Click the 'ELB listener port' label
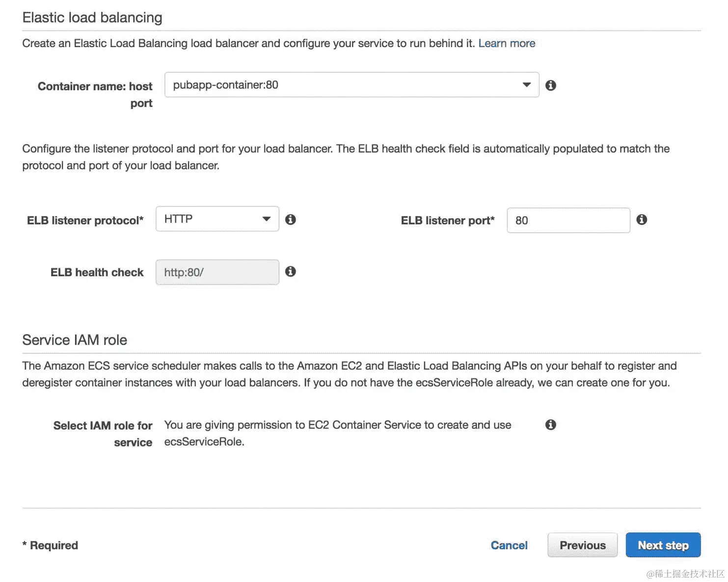The image size is (728, 582). point(448,220)
